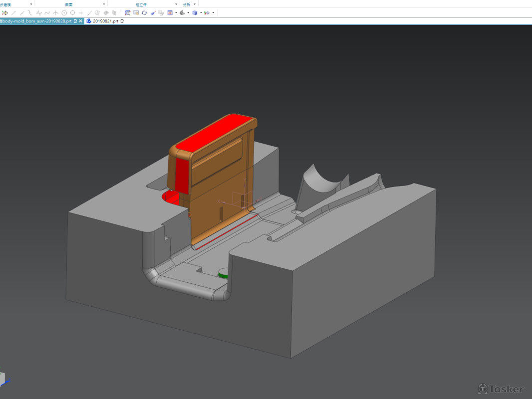Screen dimensions: 532x399
Task: Click the four-way move arrows icon
Action: click(x=5, y=13)
